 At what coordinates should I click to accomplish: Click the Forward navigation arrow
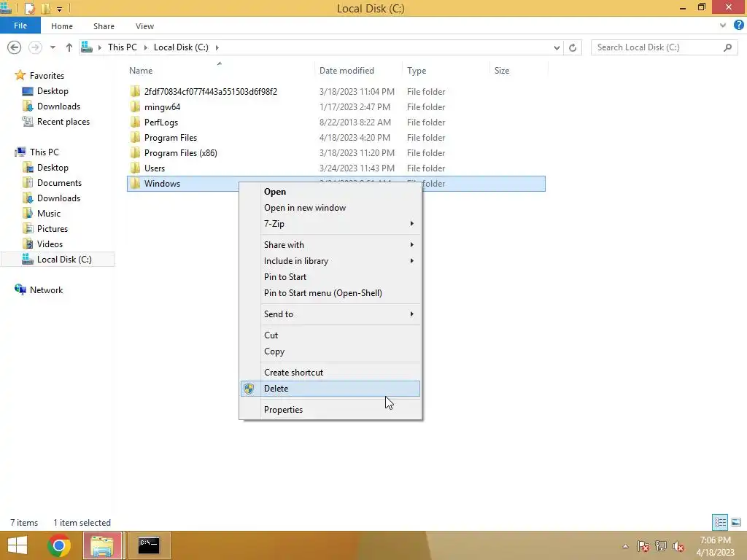[x=35, y=47]
